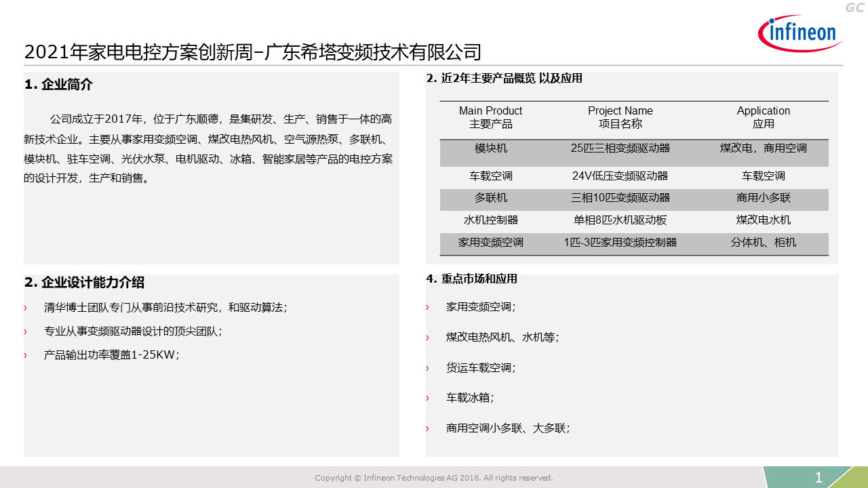
Task: Select the slide title "2021年家电电控方案创新周–广东希塔变频技术有限公司"
Action: tap(252, 52)
